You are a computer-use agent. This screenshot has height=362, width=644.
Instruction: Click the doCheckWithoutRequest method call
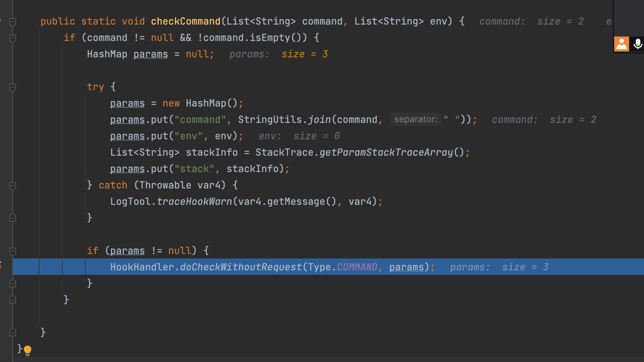click(241, 267)
